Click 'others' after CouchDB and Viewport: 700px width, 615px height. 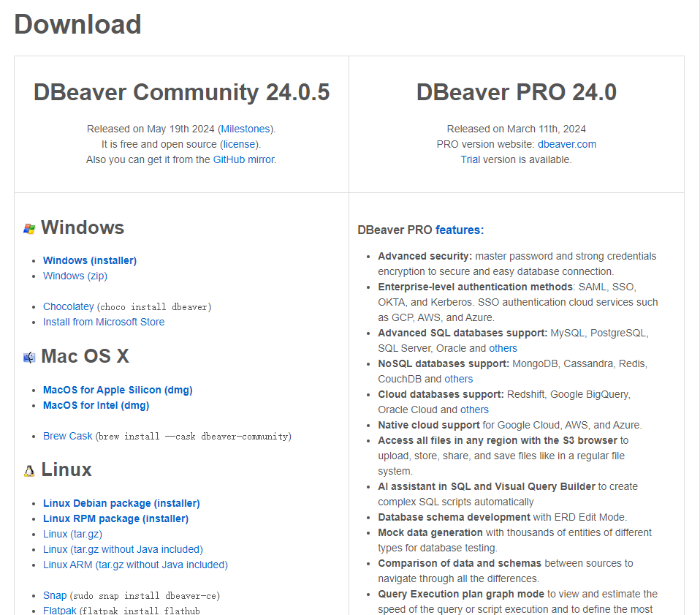[458, 380]
